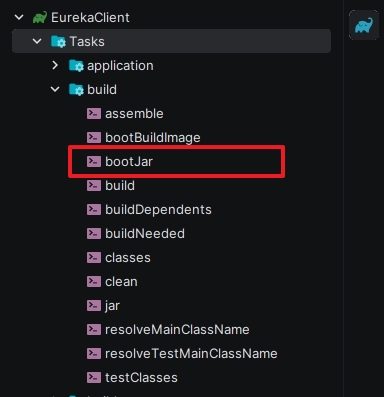Image resolution: width=384 pixels, height=397 pixels.
Task: Select the jar task
Action: (x=112, y=306)
